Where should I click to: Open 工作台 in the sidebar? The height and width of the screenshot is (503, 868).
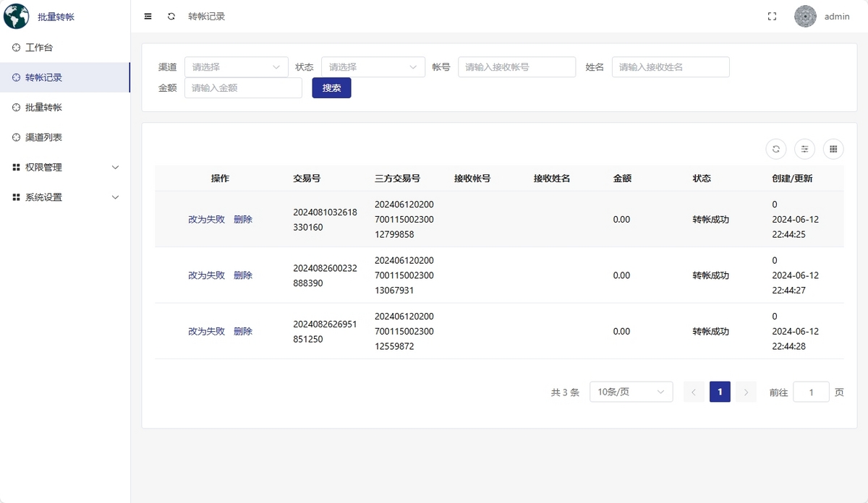(x=65, y=48)
